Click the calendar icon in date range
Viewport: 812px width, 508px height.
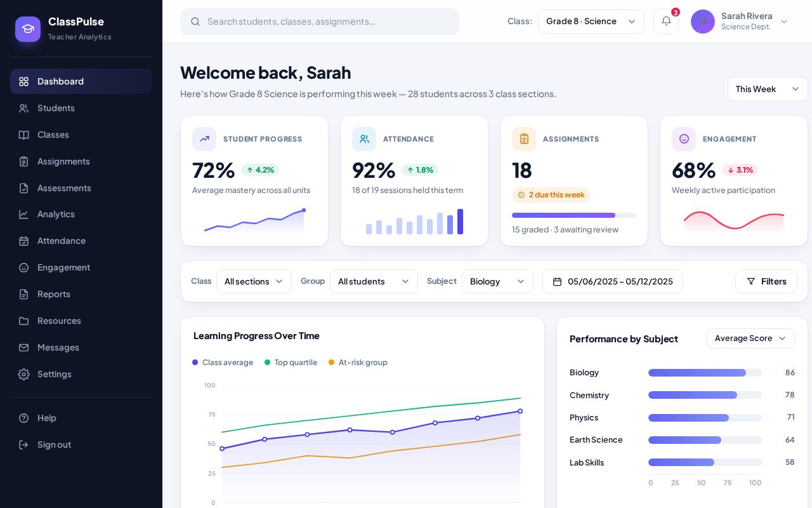coord(558,281)
